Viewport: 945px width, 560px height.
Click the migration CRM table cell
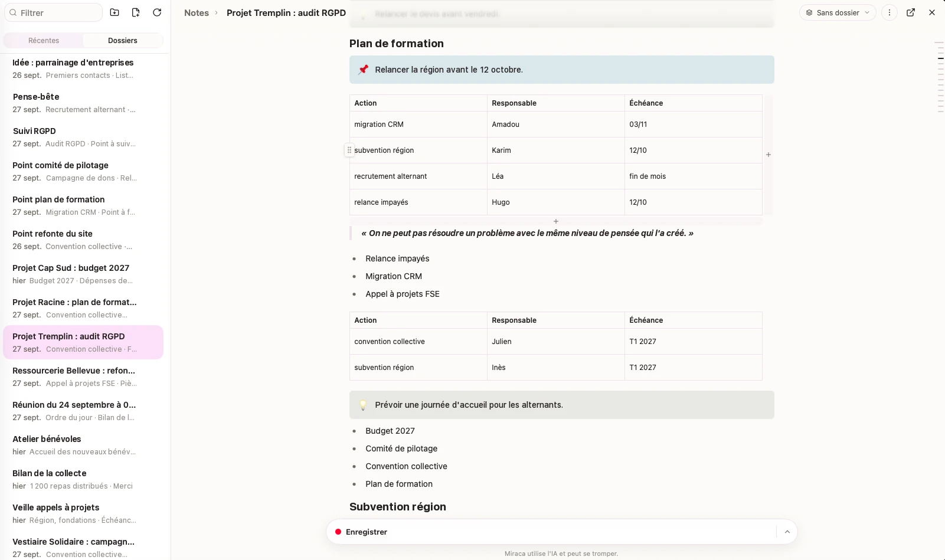point(418,125)
